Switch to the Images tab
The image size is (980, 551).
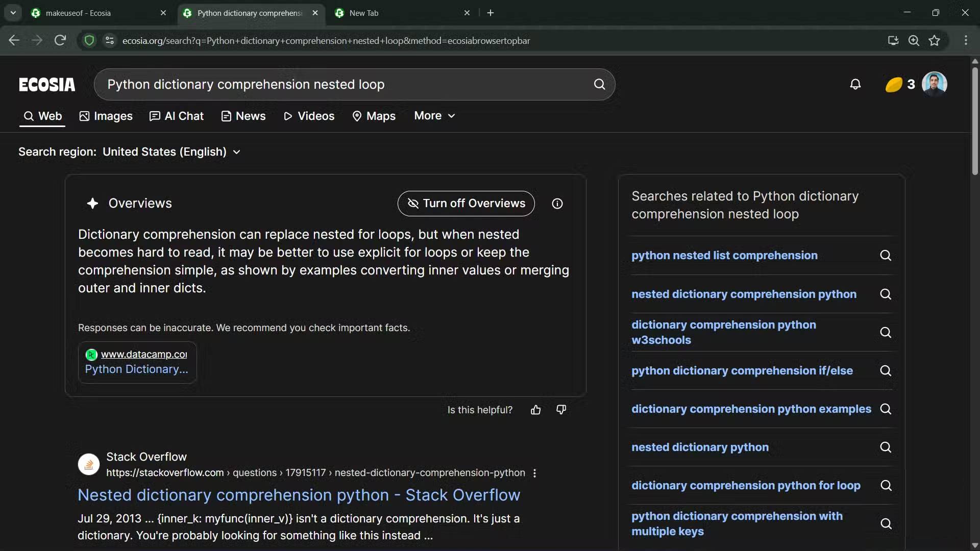click(x=106, y=116)
